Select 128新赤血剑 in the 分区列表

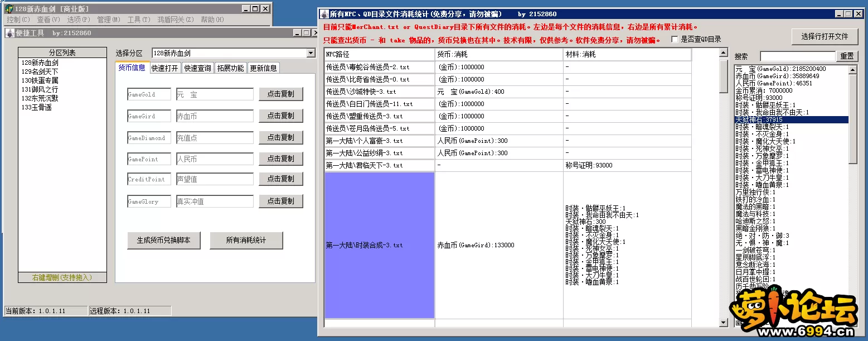pos(40,63)
